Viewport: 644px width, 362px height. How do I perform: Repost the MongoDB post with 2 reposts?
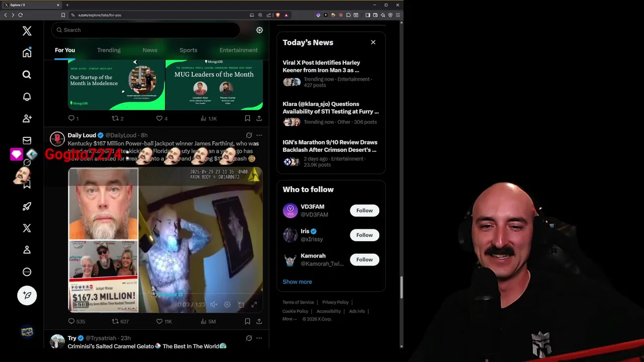[117, 119]
